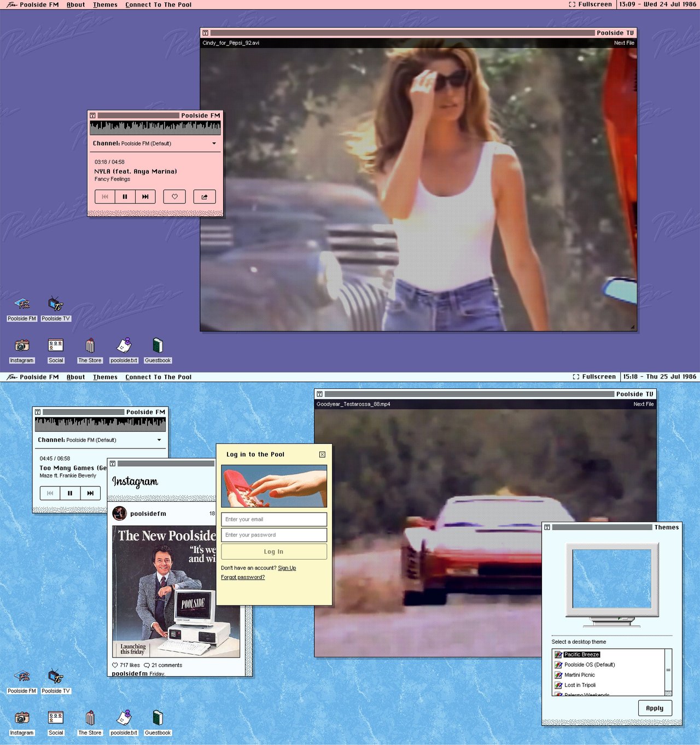Image resolution: width=700 pixels, height=745 pixels.
Task: Click the Apply button in the Themes window
Action: pos(655,708)
